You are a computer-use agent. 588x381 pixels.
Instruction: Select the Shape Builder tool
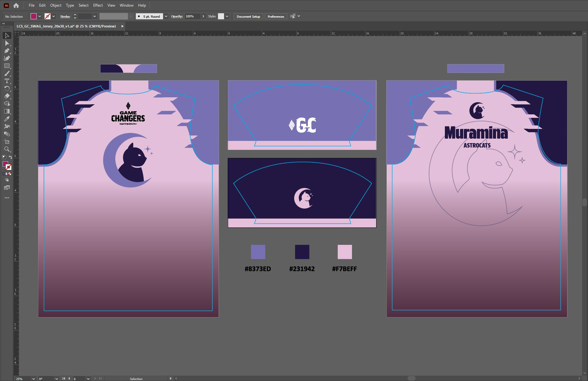tap(7, 104)
